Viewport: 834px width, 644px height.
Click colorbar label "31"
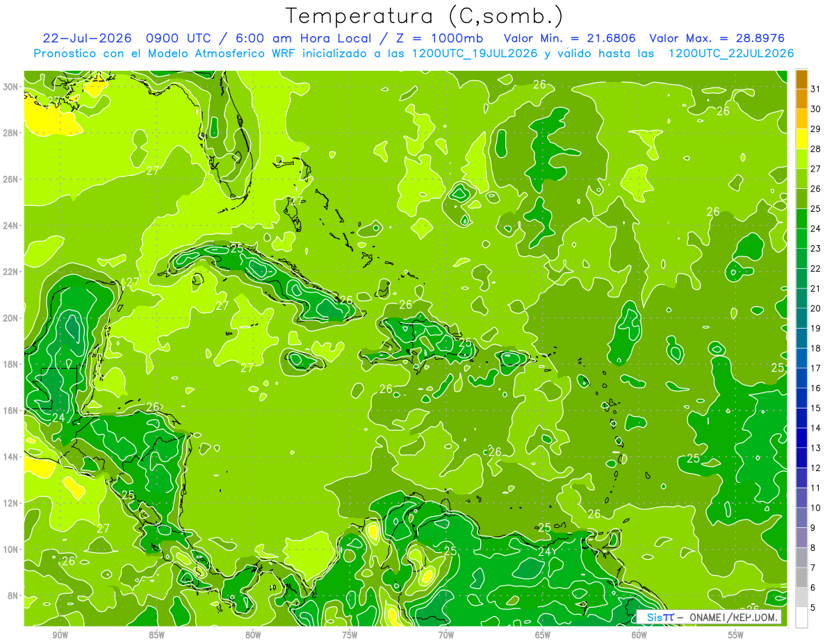point(816,89)
